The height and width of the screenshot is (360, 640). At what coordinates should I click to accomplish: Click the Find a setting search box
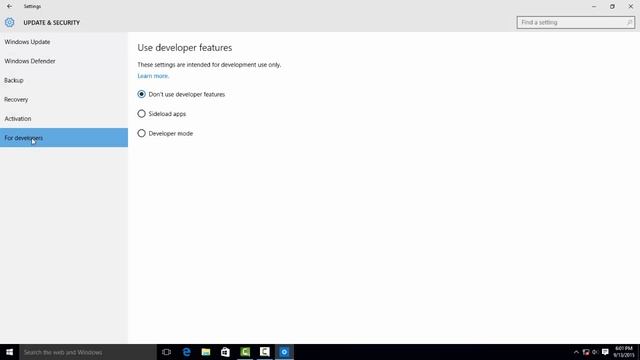coord(576,22)
